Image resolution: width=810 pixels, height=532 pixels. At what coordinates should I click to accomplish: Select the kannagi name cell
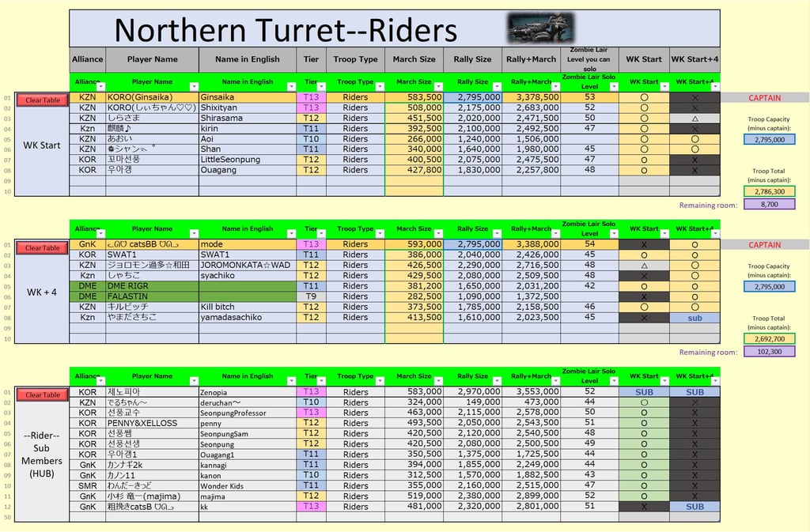click(x=248, y=465)
